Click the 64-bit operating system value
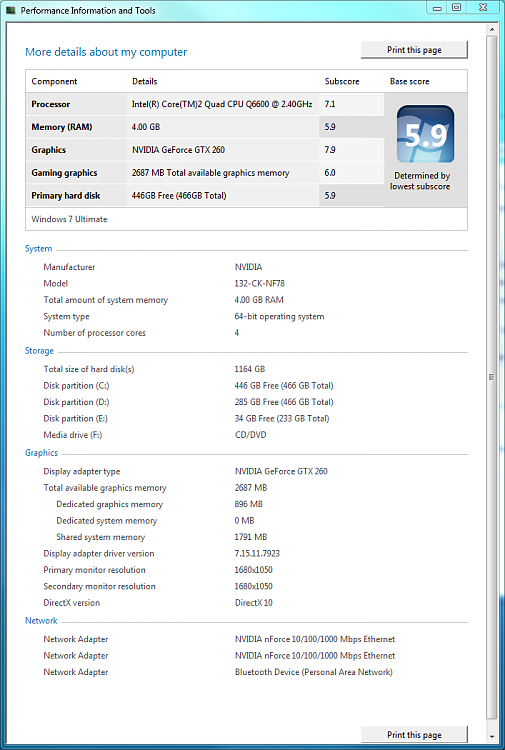This screenshot has width=505, height=750. coord(279,317)
